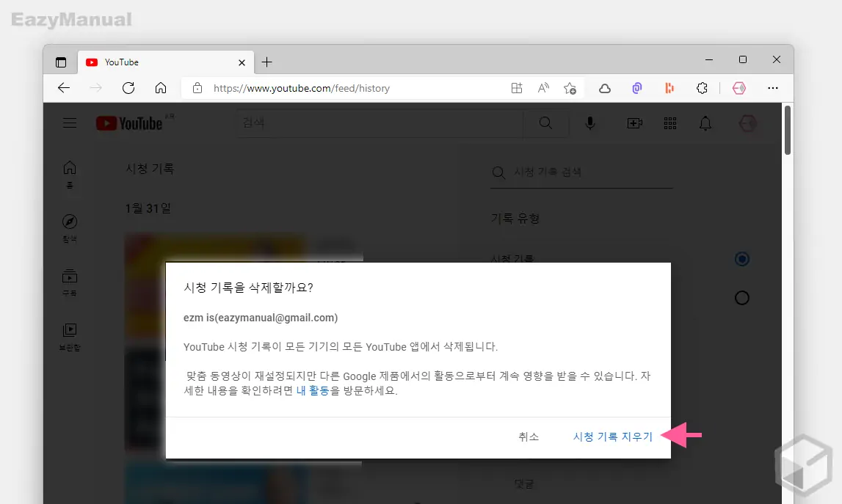
Task: Click the split screen icon in address bar
Action: pyautogui.click(x=517, y=88)
